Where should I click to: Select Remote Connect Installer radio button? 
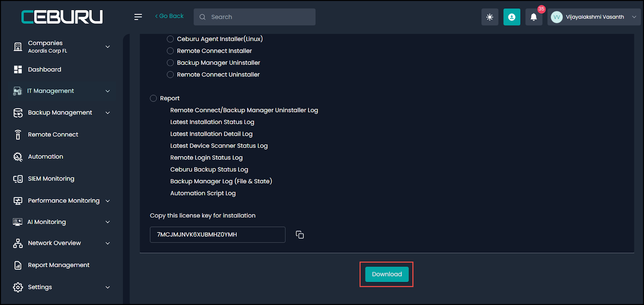tap(170, 51)
